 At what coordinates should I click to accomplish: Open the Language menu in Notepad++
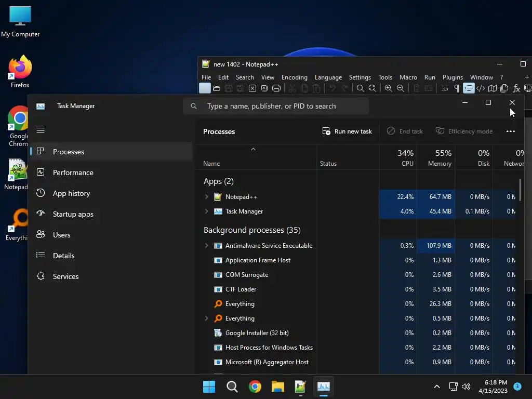328,77
